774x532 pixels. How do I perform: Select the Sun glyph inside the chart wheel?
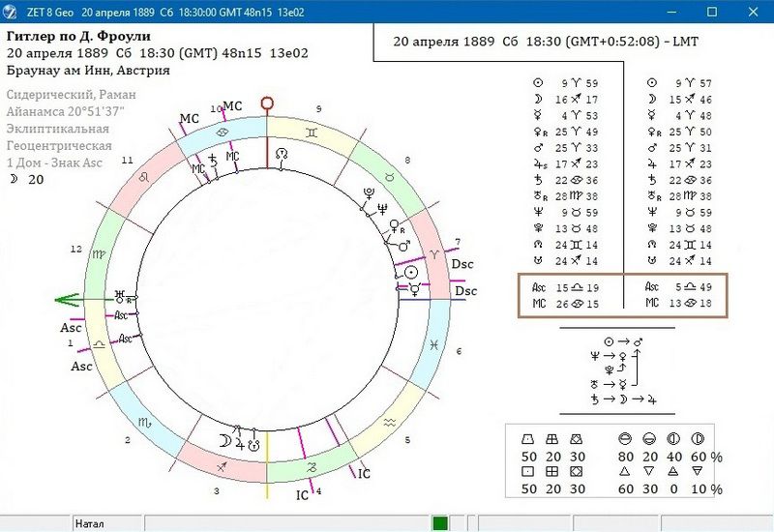(411, 273)
